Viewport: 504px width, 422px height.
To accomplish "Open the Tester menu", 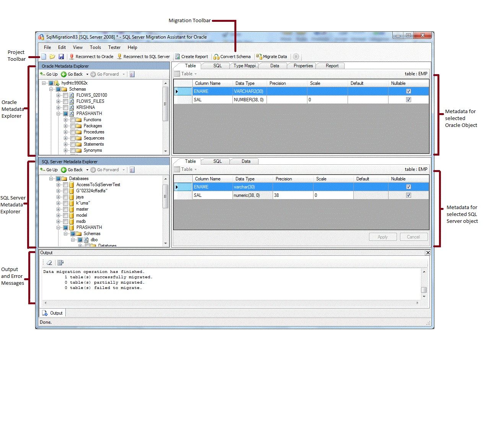I will click(114, 47).
